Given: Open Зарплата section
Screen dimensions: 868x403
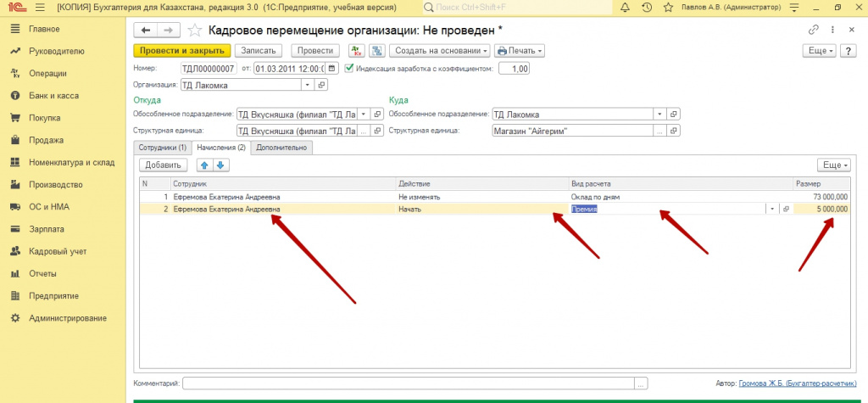Looking at the screenshot, I should point(47,229).
